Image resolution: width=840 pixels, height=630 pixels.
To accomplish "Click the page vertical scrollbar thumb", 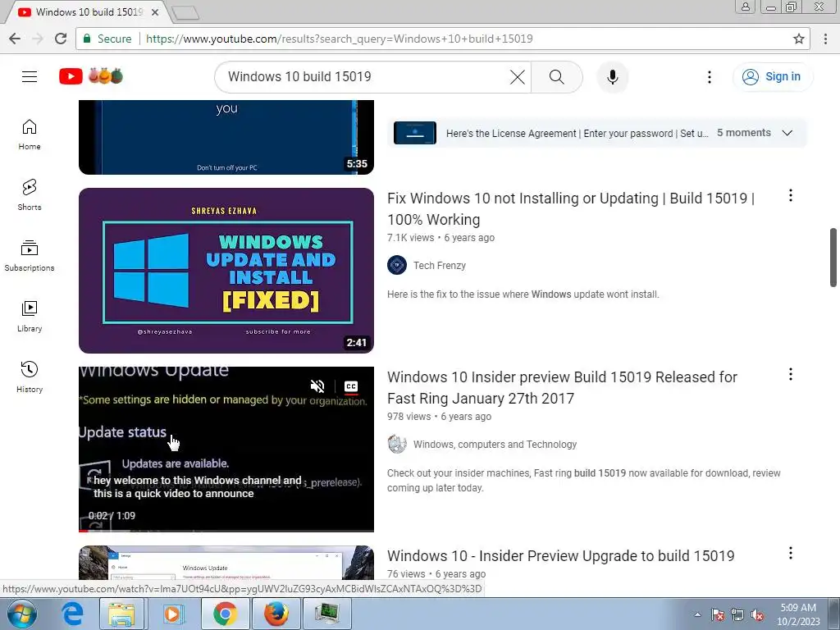I will [833, 257].
